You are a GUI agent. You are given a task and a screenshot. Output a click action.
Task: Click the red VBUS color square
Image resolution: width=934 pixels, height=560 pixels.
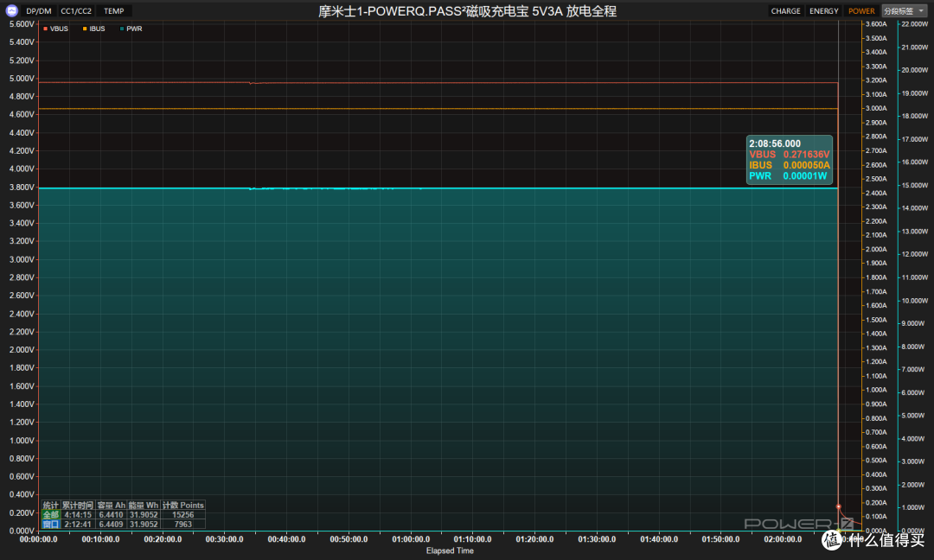coord(45,29)
